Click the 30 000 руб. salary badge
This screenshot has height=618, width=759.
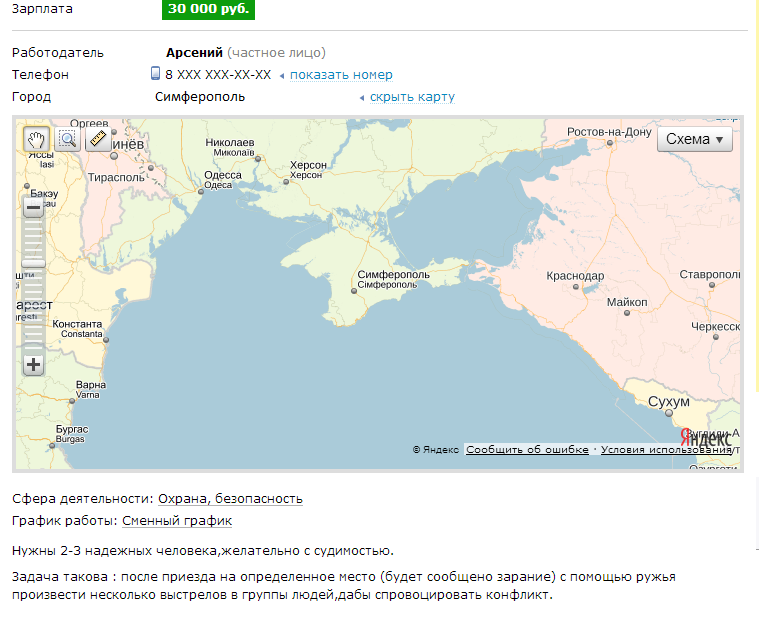[x=208, y=9]
